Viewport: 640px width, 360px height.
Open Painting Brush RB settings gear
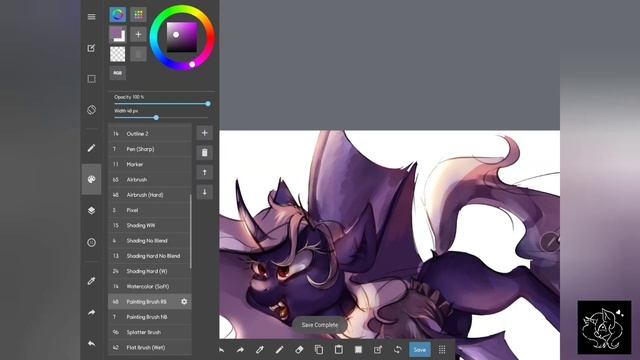(x=184, y=302)
